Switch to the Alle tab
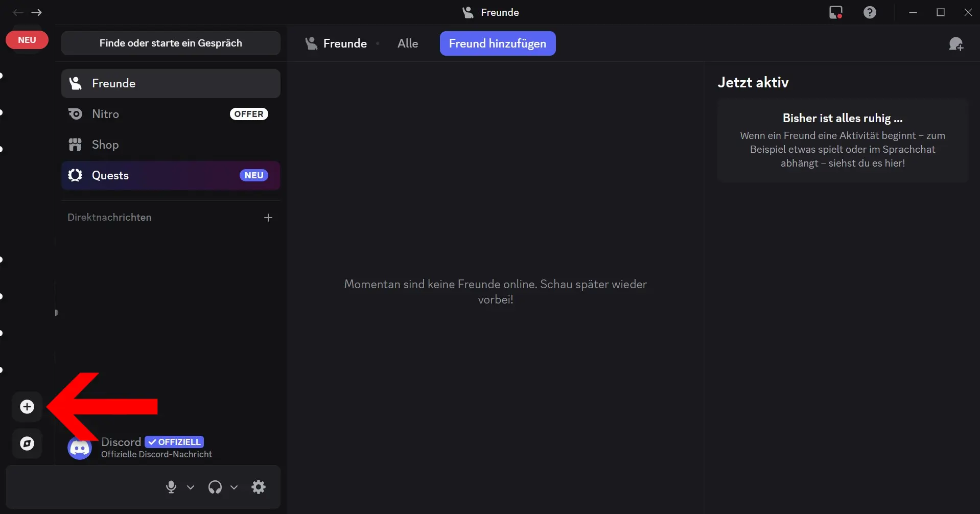Screen dimensions: 980x514 407,43
